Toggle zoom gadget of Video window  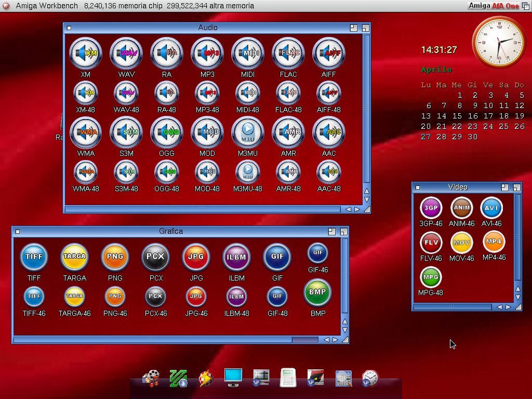coord(504,188)
